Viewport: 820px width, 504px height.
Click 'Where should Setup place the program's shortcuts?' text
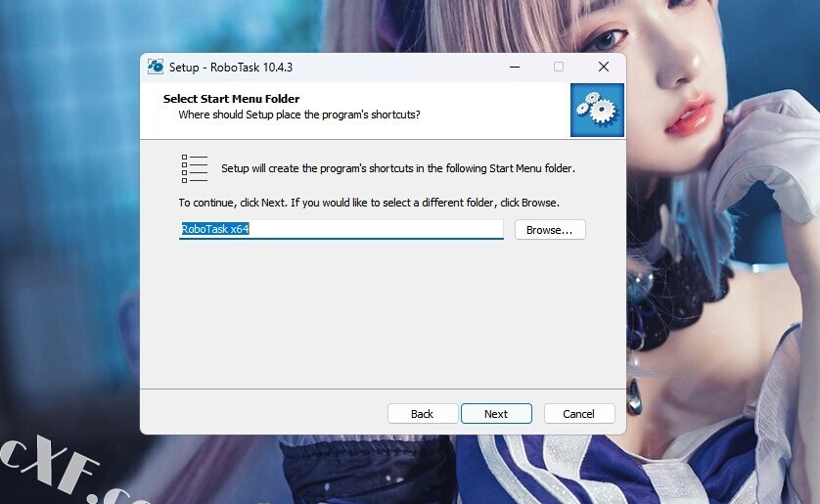299,115
